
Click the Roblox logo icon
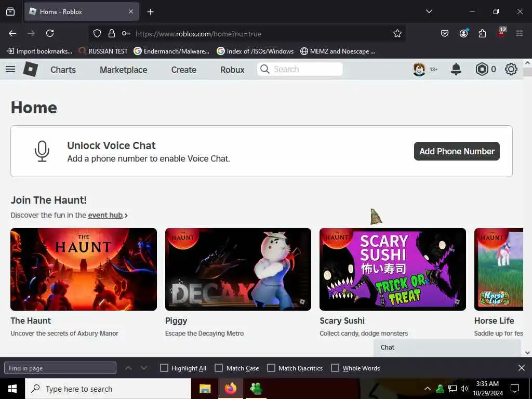tap(31, 69)
